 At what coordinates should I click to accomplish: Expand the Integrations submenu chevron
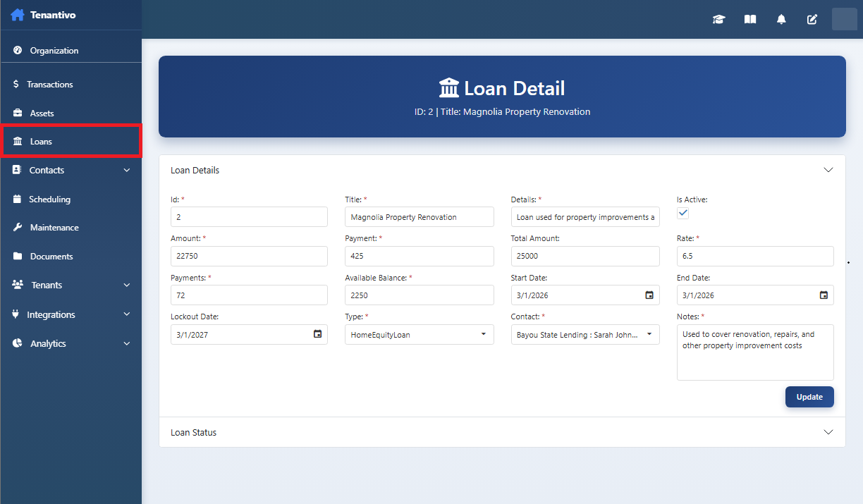(x=127, y=314)
